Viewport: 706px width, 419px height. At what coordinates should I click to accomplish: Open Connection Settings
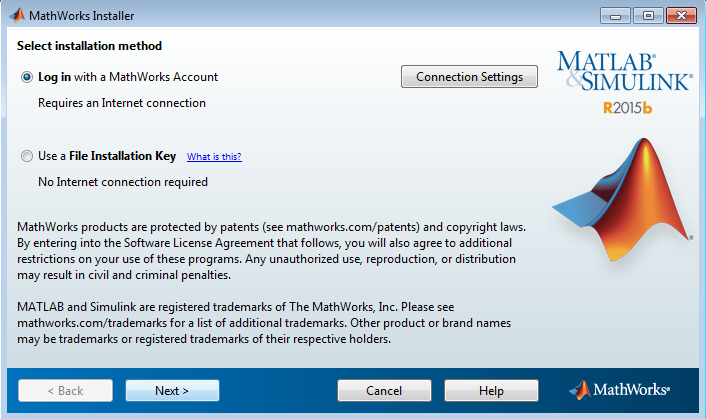[x=469, y=77]
